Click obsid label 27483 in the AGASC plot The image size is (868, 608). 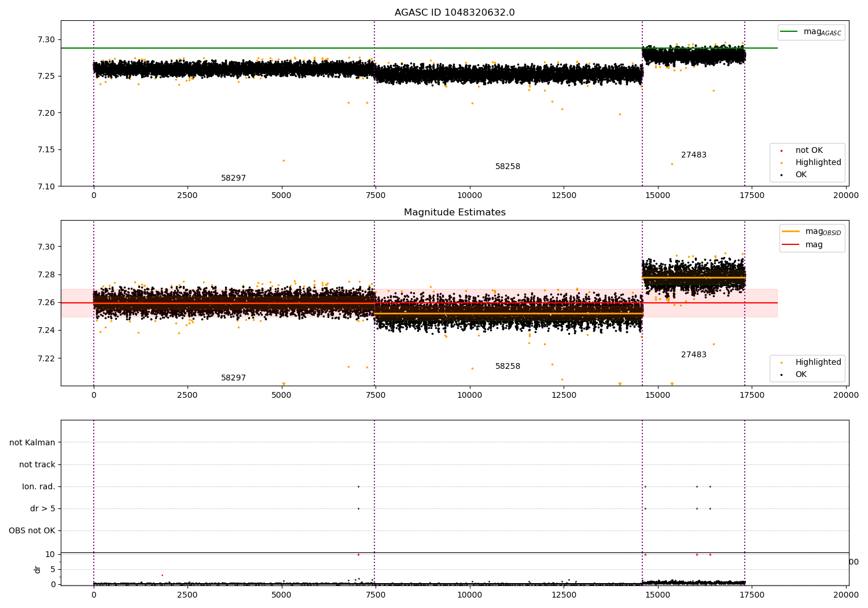(694, 155)
